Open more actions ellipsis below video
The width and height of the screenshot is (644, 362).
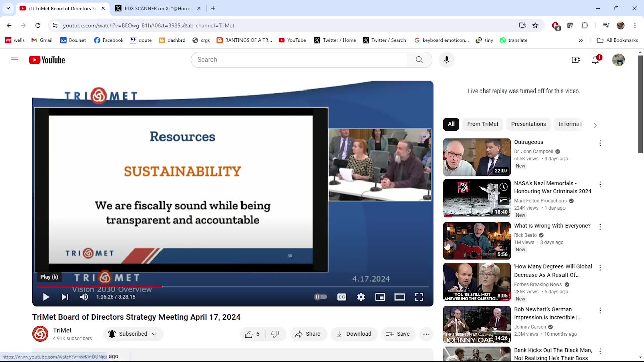426,334
